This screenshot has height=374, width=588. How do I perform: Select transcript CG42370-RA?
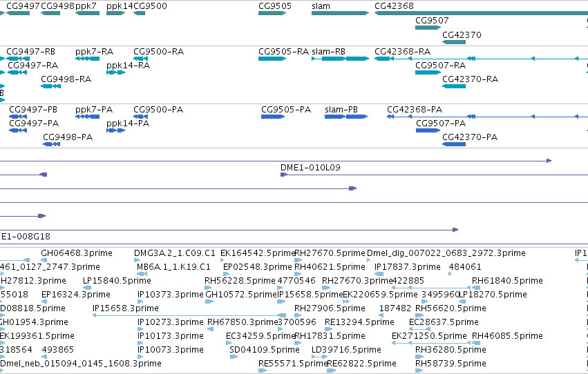click(x=454, y=86)
